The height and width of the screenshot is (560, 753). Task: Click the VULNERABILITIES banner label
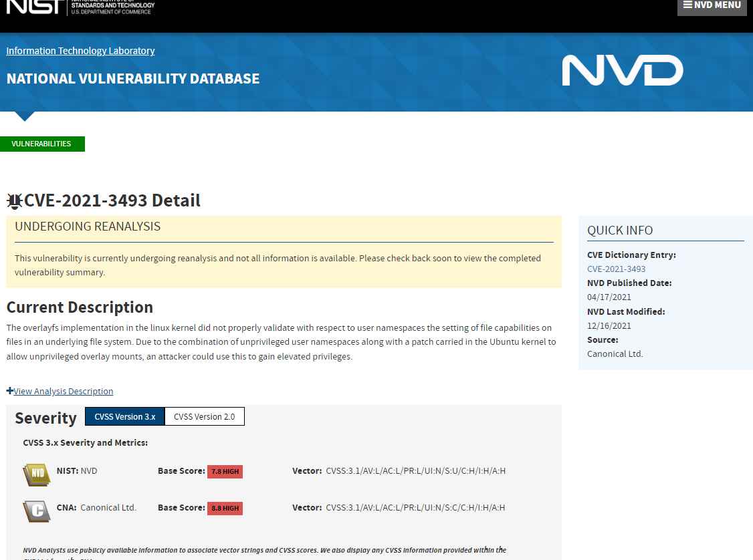click(42, 144)
